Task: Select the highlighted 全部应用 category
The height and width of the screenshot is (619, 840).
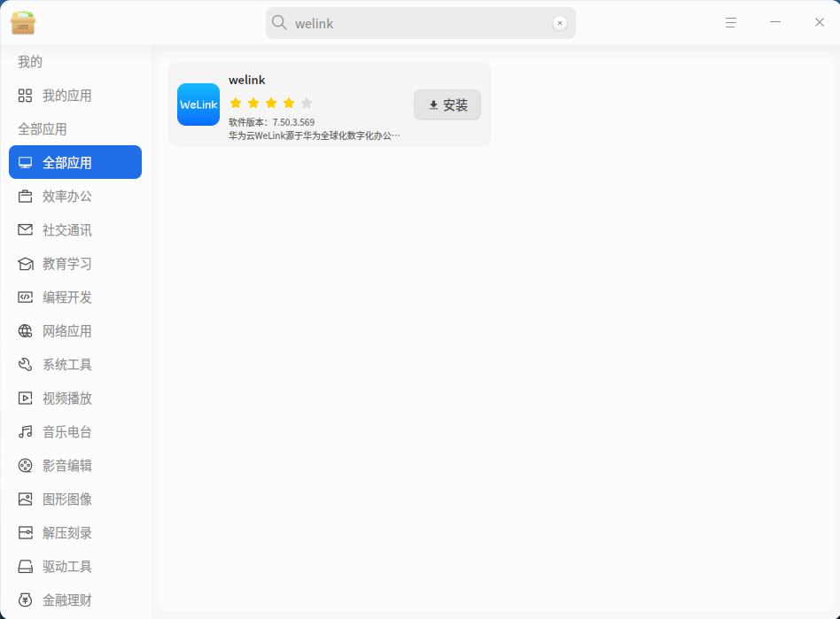Action: click(x=75, y=162)
